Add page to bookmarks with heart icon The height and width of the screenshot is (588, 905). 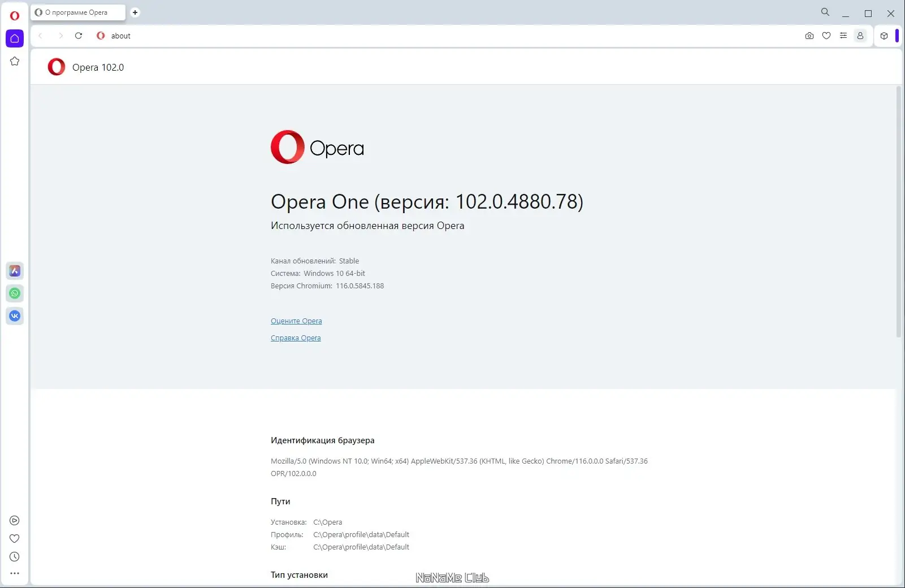point(826,36)
